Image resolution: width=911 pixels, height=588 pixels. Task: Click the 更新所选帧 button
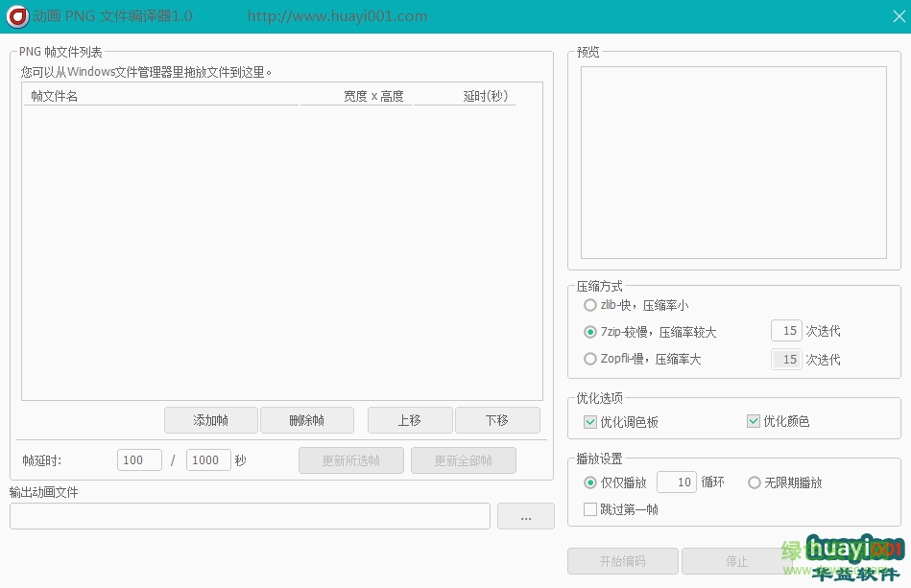pos(351,460)
